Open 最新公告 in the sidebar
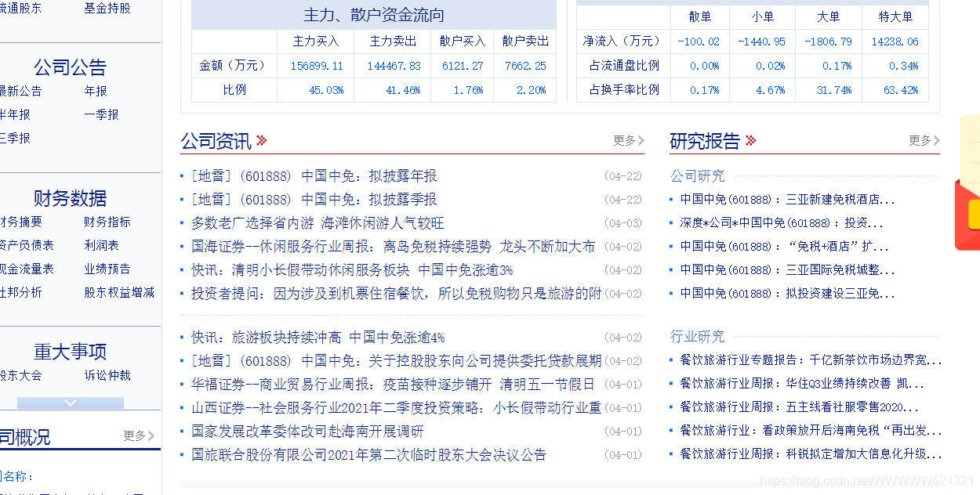The height and width of the screenshot is (495, 980). pos(20,91)
